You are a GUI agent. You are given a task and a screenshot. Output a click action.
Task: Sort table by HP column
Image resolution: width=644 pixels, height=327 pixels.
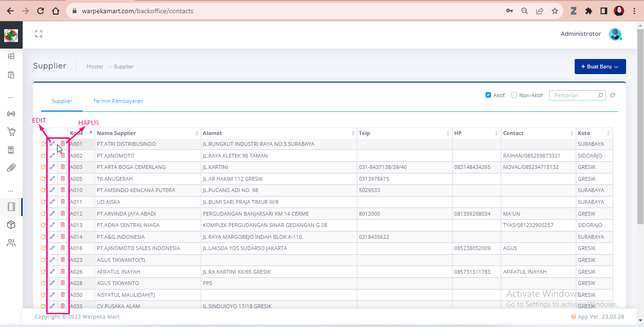[x=477, y=133]
